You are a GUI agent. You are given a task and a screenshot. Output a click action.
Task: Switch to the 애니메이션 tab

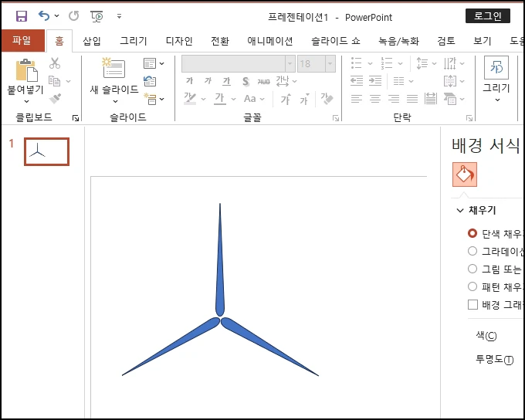click(270, 41)
